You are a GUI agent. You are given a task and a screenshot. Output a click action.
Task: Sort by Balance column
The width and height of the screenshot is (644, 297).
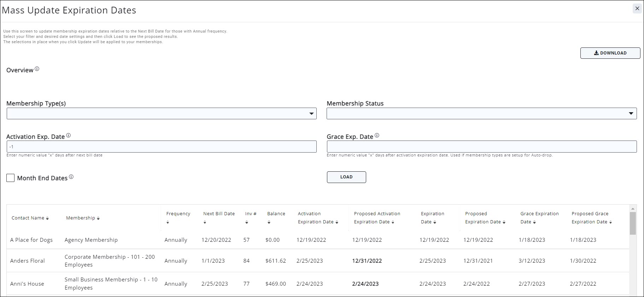point(269,222)
